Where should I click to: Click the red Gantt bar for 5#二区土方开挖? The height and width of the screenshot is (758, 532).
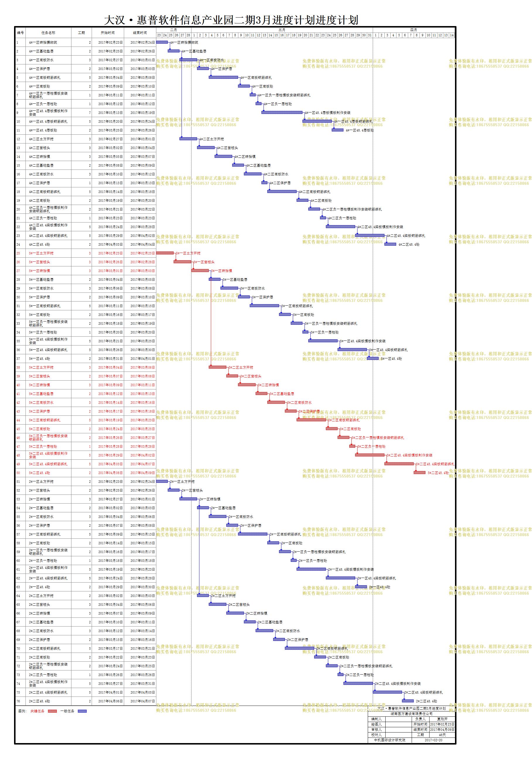click(x=218, y=367)
